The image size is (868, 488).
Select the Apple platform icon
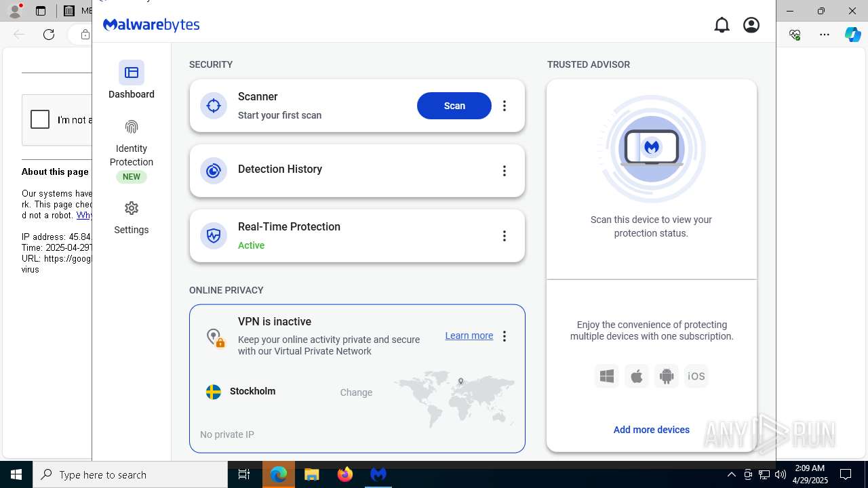[637, 376]
